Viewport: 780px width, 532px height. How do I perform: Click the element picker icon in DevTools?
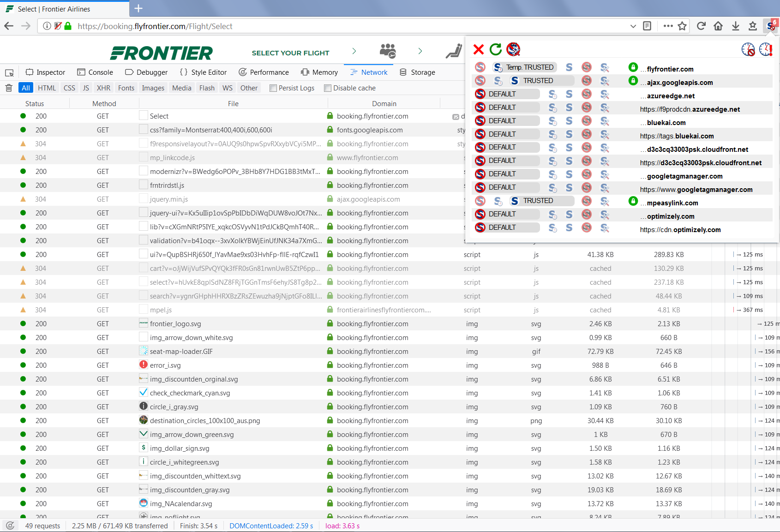(9, 72)
